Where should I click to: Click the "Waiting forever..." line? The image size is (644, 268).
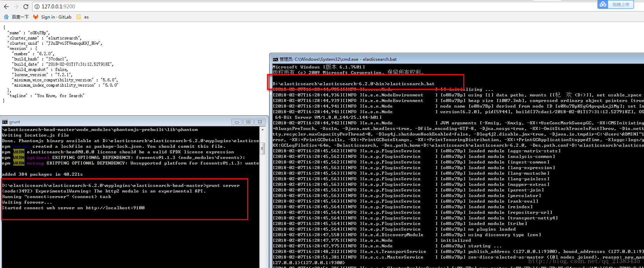pyautogui.click(x=27, y=202)
